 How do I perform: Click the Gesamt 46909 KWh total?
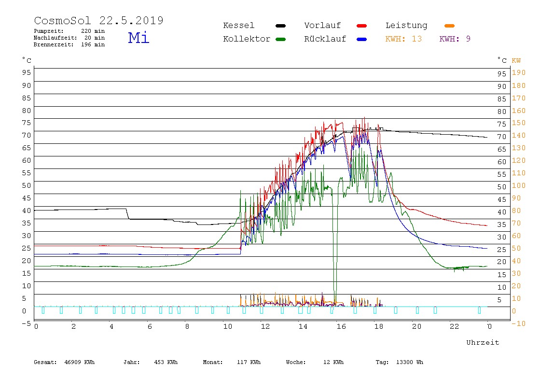(64, 362)
